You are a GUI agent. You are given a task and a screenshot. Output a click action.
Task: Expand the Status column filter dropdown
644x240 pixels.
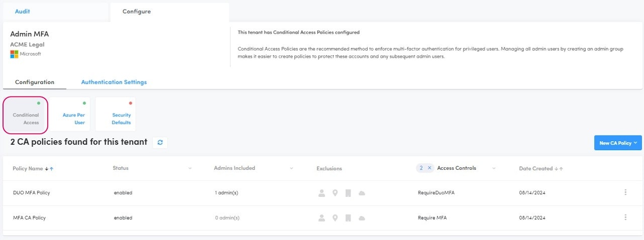[x=190, y=168]
